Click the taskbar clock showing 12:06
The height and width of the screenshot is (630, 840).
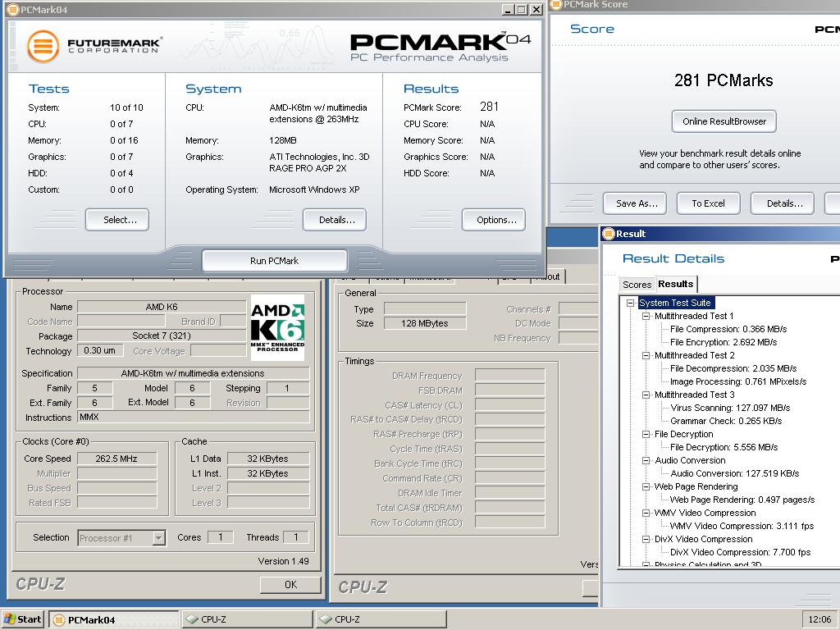click(x=819, y=619)
